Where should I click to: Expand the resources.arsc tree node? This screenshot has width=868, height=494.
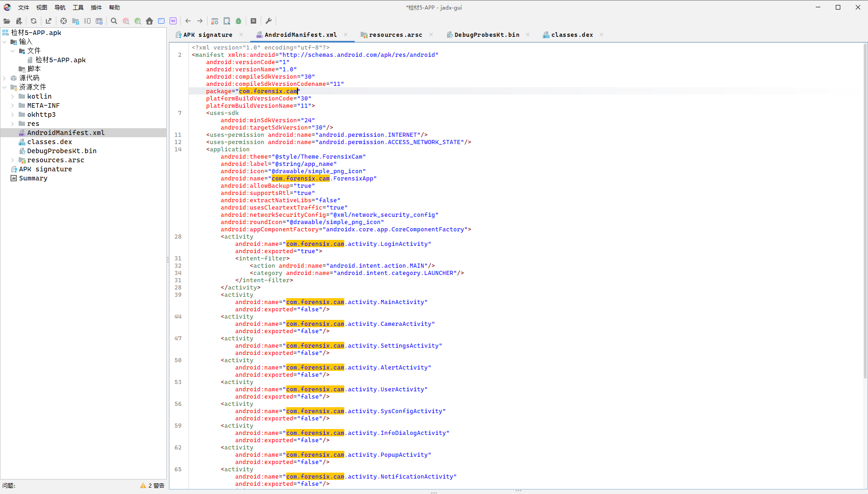(x=13, y=160)
